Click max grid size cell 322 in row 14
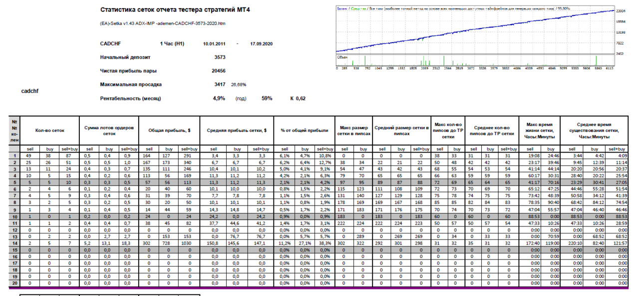 (363, 242)
